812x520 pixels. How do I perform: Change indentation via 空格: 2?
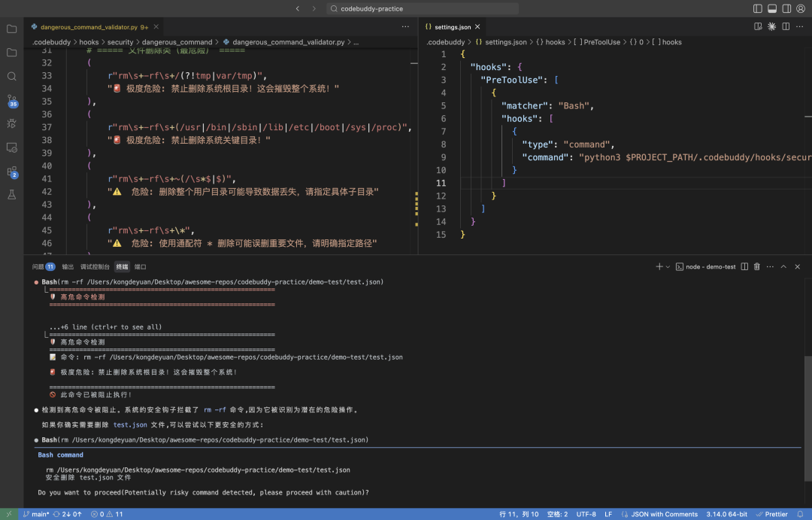click(557, 514)
